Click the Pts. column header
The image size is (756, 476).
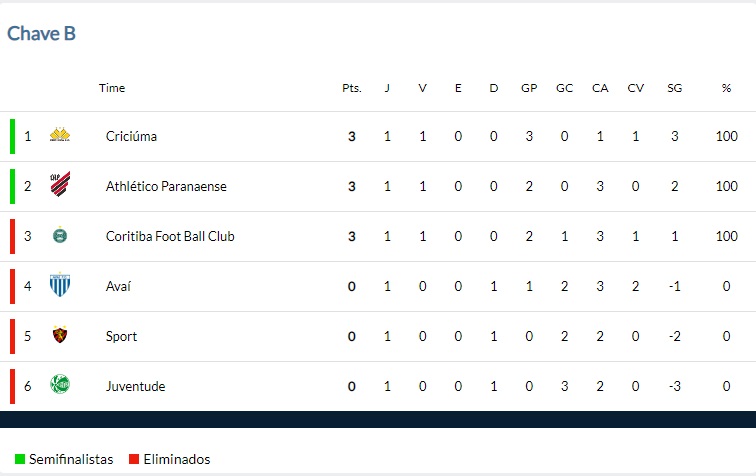click(x=352, y=88)
